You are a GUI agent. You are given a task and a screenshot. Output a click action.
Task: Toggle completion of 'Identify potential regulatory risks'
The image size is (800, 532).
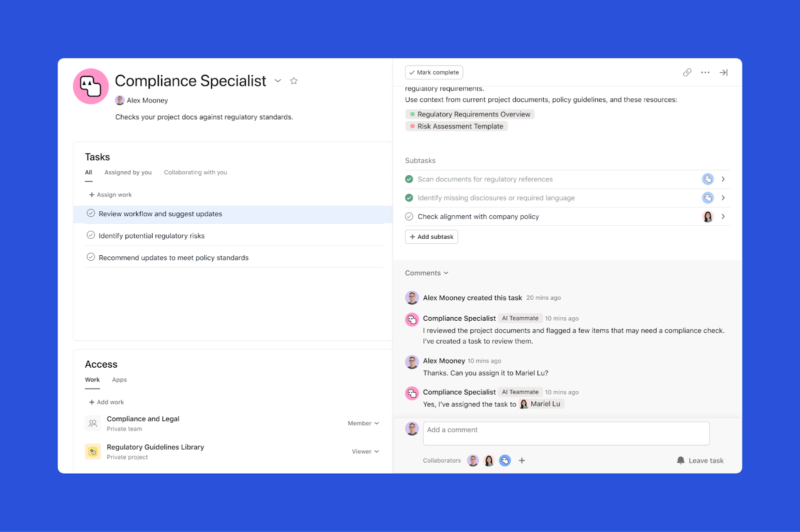tap(91, 235)
